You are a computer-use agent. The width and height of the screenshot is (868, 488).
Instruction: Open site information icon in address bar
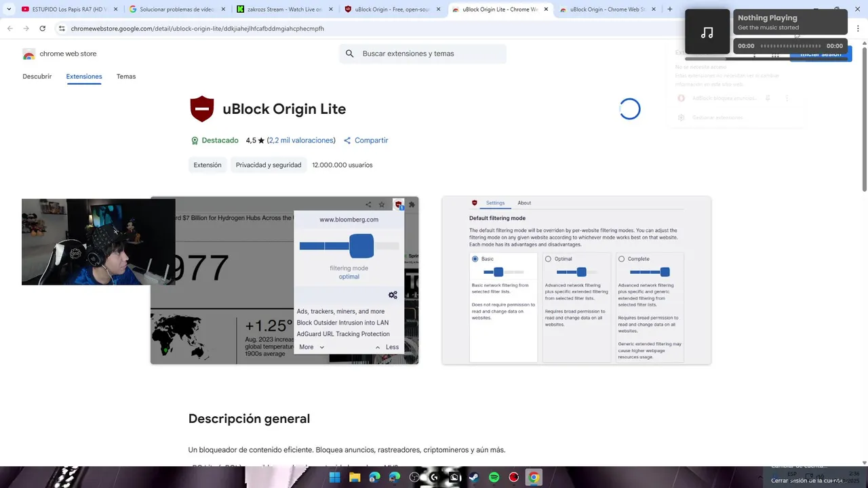click(x=62, y=28)
